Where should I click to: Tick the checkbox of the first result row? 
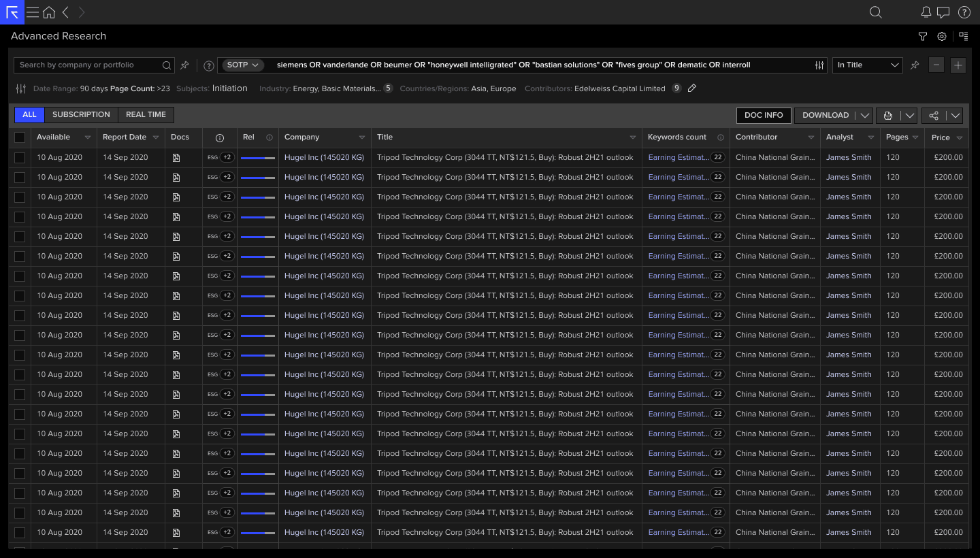[x=20, y=157]
